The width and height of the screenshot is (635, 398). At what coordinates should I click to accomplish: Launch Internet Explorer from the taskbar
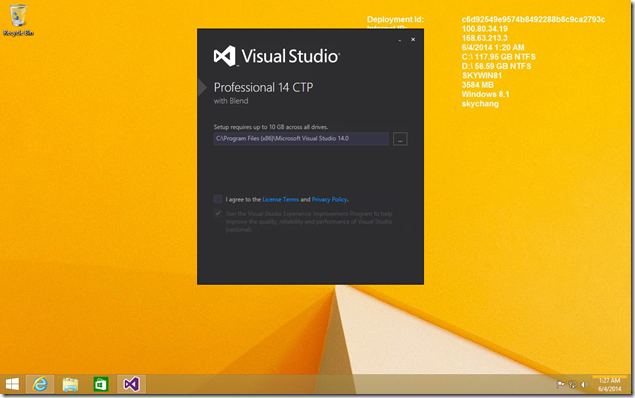(40, 384)
